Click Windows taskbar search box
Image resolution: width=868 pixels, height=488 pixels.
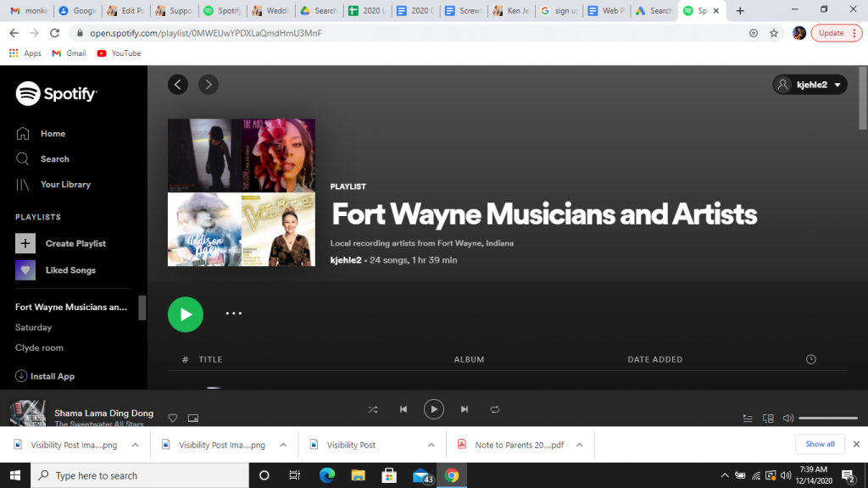[x=140, y=475]
